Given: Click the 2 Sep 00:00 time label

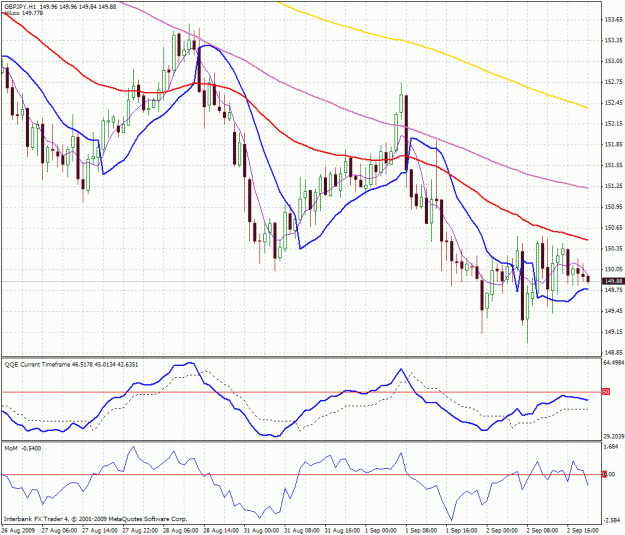Looking at the screenshot, I should click(503, 531).
